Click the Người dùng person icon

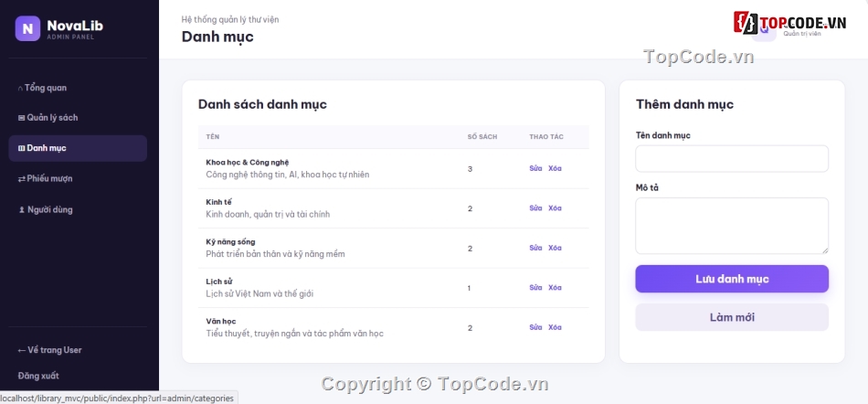(x=22, y=210)
